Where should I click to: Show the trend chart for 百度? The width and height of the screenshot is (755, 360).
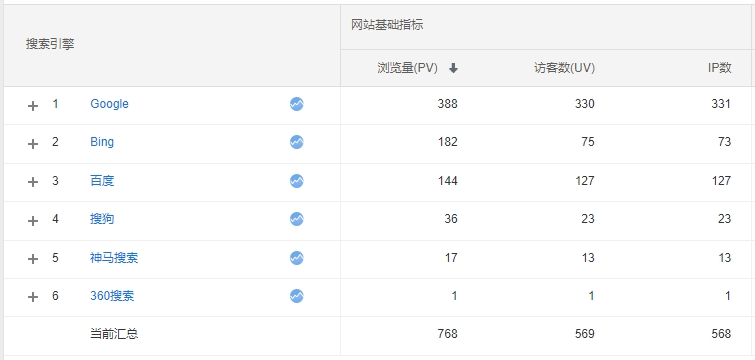tap(297, 181)
